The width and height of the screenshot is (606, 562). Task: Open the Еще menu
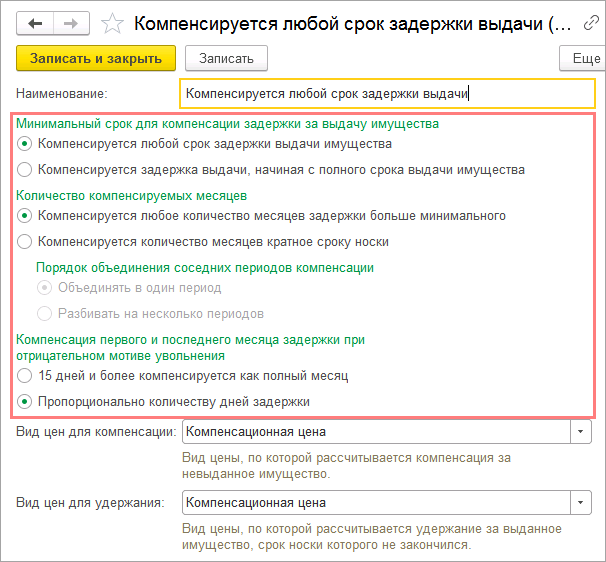click(x=584, y=58)
